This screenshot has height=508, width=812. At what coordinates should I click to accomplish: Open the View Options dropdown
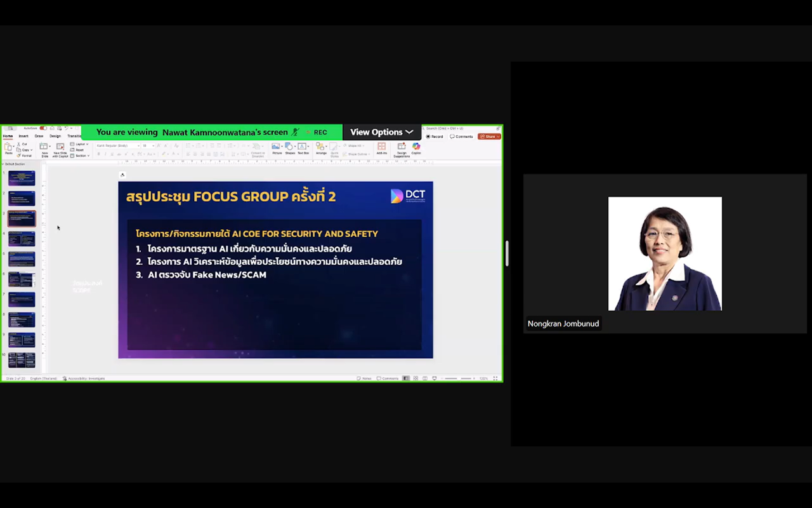tap(381, 132)
